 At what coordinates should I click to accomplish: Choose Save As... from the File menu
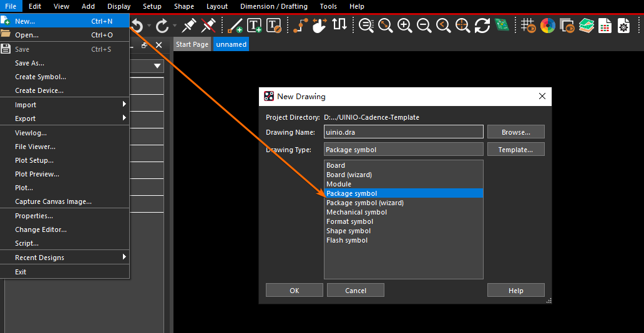pos(29,63)
